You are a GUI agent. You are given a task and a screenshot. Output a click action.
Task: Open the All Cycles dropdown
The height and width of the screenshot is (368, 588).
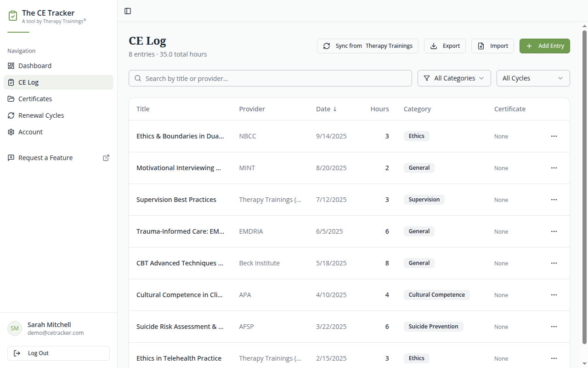click(533, 78)
